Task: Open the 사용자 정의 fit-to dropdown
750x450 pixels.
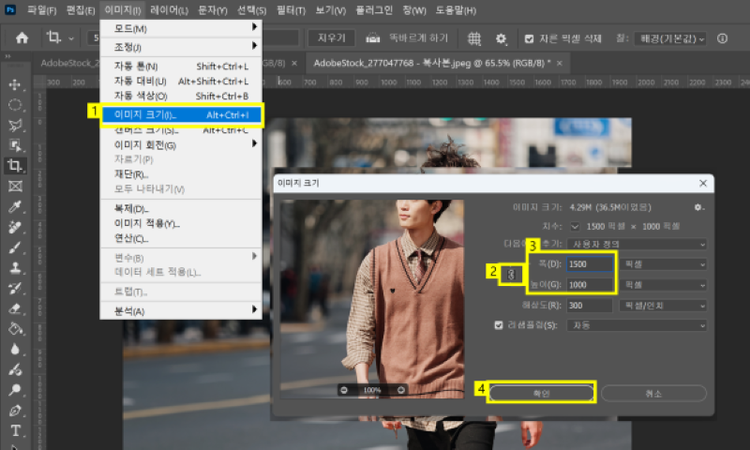Action: pyautogui.click(x=637, y=244)
